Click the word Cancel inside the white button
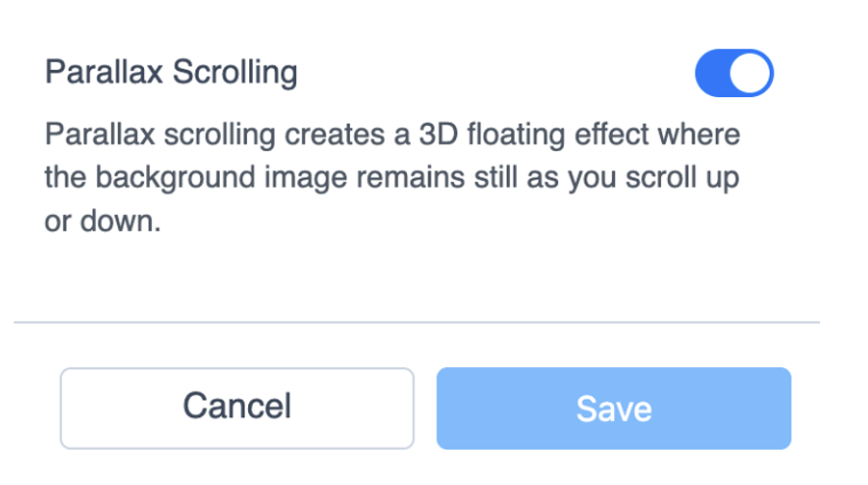The image size is (868, 485). (237, 405)
